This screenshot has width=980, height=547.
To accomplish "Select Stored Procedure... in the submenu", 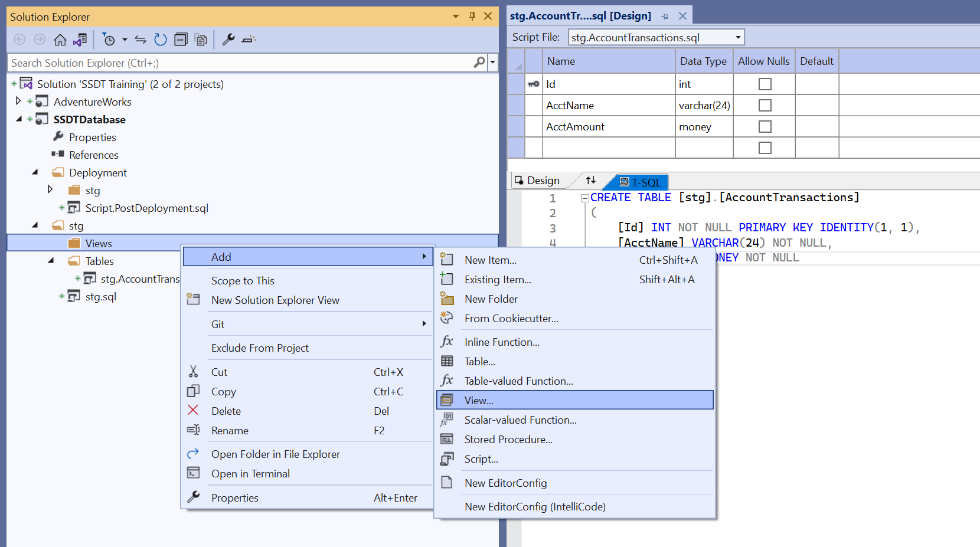I will pyautogui.click(x=508, y=439).
